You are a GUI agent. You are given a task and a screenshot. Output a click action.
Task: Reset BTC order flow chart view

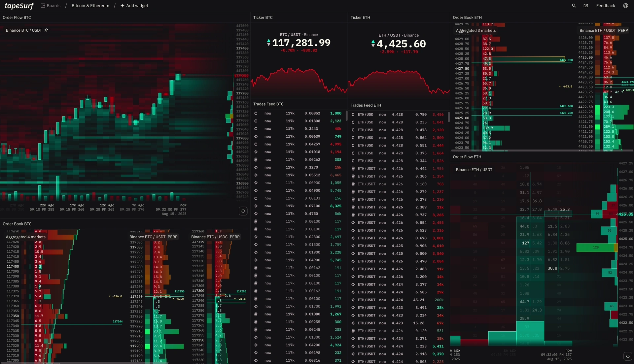[x=243, y=211]
